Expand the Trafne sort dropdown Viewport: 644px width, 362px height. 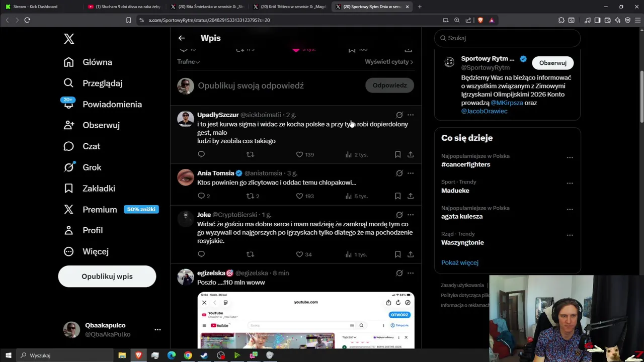[188, 61]
